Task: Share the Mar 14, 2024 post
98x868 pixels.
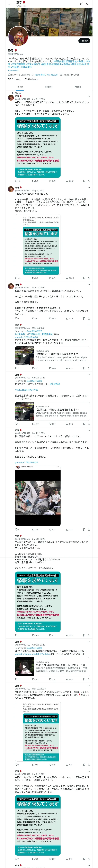Action: pyautogui.click(x=89, y=318)
